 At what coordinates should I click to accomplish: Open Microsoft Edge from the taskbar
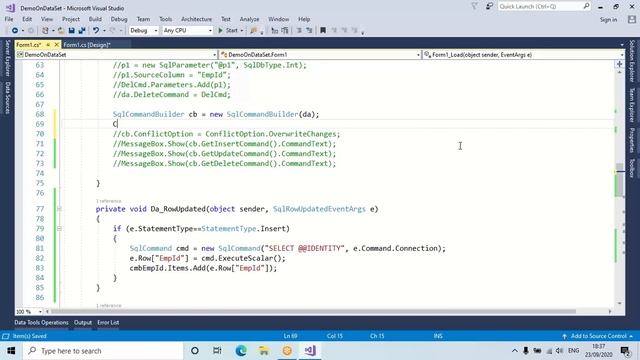coord(241,351)
